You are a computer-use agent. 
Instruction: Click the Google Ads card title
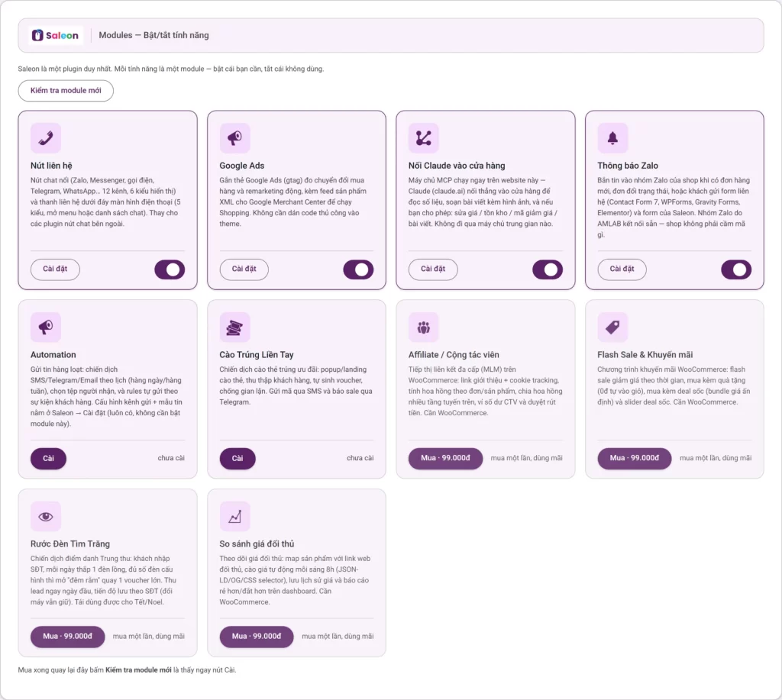pyautogui.click(x=242, y=166)
